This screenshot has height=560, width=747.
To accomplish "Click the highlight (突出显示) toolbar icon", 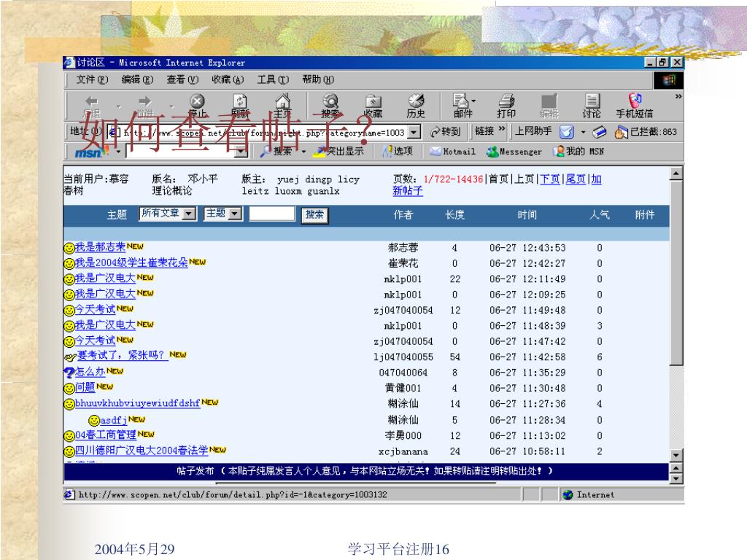I will [x=338, y=152].
